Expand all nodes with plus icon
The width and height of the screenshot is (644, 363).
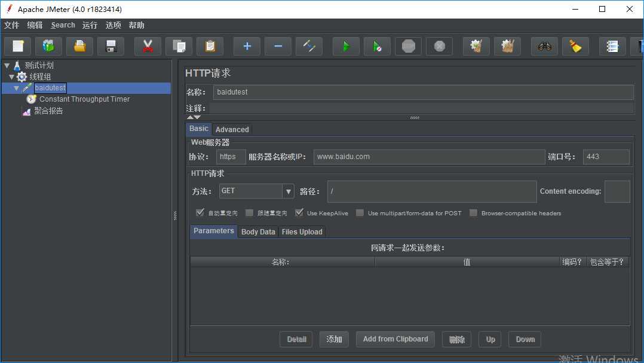[x=247, y=46]
